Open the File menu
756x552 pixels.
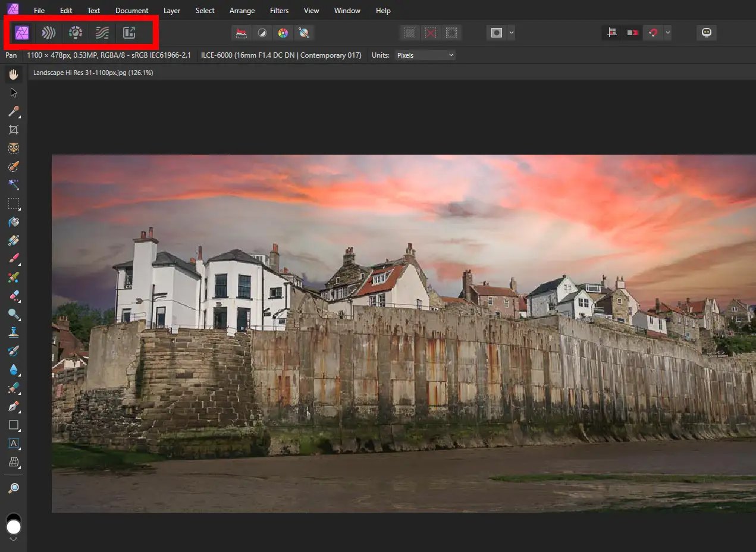point(39,11)
